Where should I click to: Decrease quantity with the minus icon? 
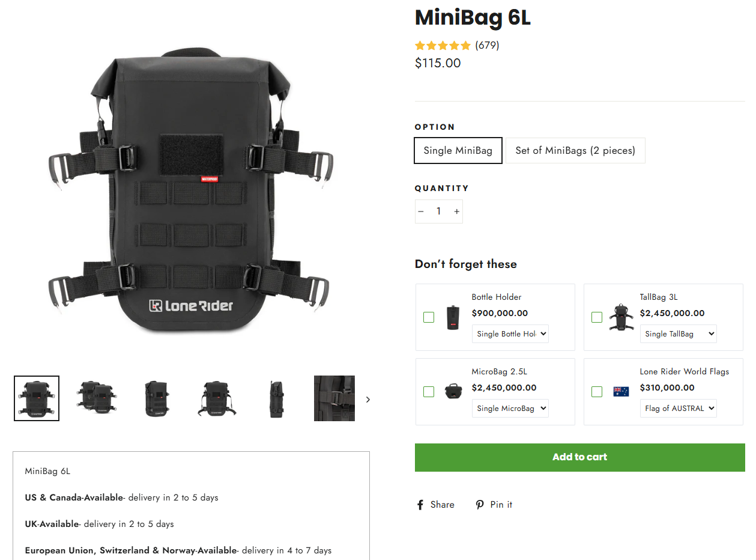421,212
